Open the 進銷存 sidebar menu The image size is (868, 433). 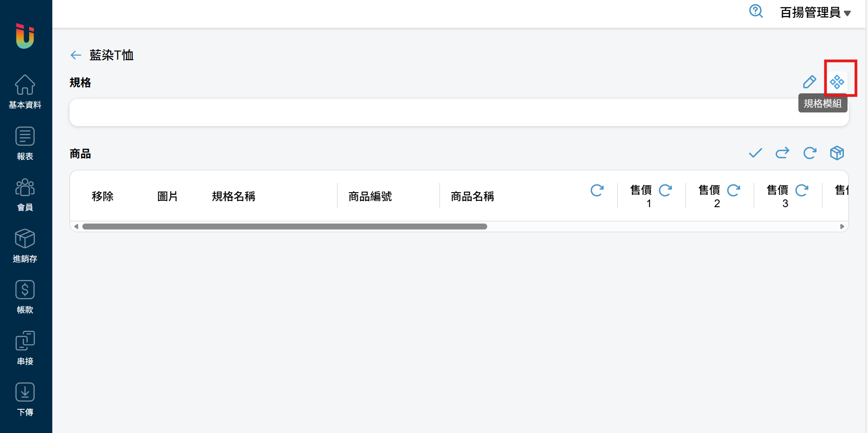(x=25, y=246)
